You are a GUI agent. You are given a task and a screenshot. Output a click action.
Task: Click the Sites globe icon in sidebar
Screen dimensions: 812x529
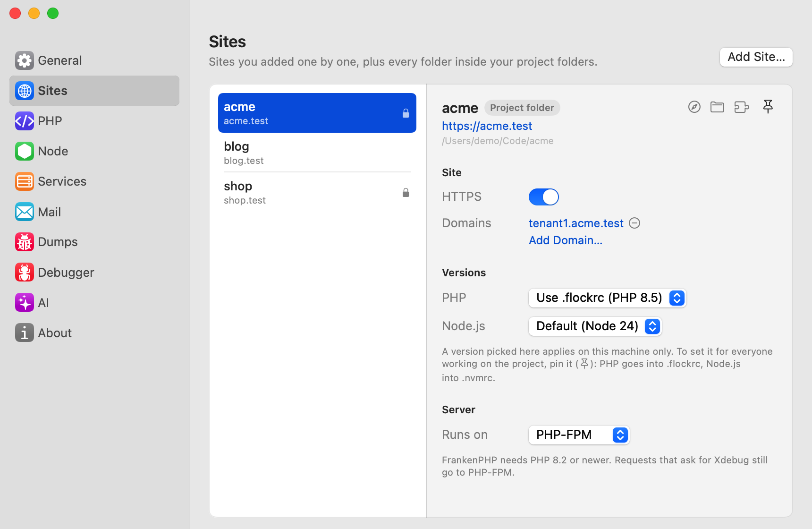(24, 91)
